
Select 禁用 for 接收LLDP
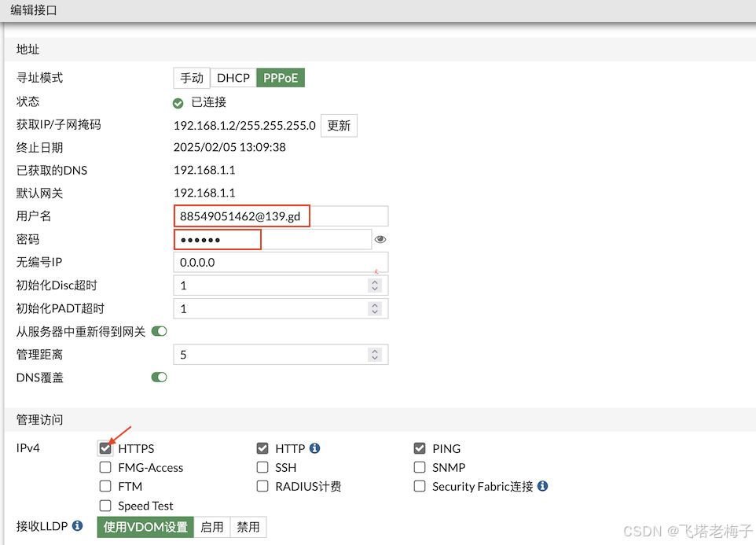pos(248,527)
